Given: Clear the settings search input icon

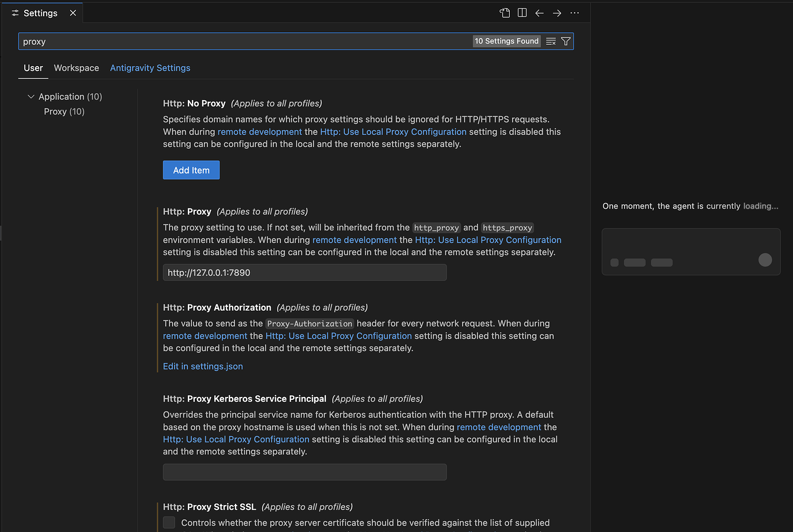Looking at the screenshot, I should tap(551, 41).
